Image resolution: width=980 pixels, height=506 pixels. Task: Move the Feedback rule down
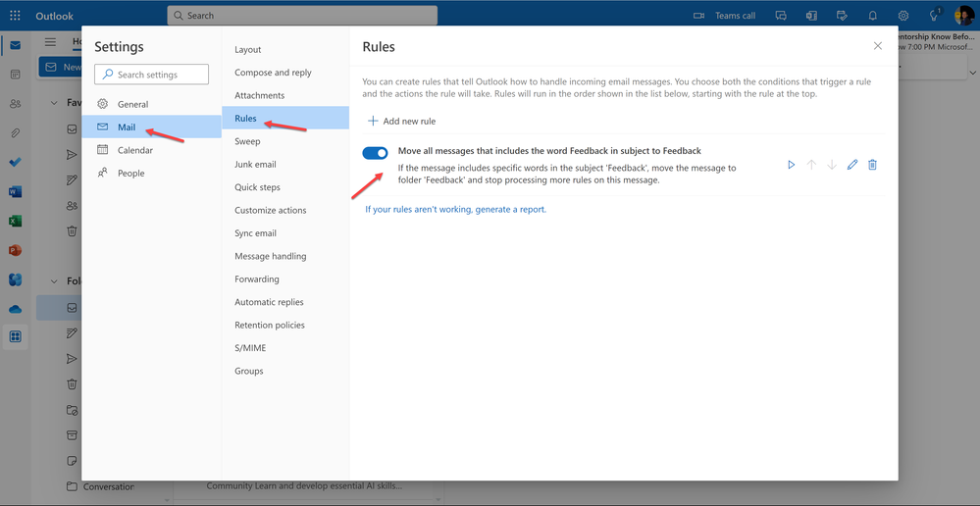point(832,165)
